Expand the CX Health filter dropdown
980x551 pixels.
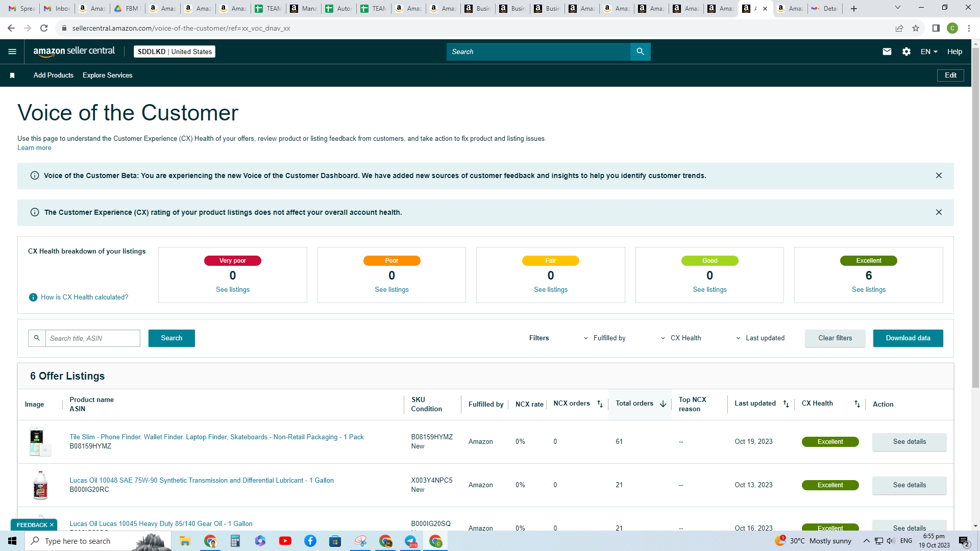(681, 338)
